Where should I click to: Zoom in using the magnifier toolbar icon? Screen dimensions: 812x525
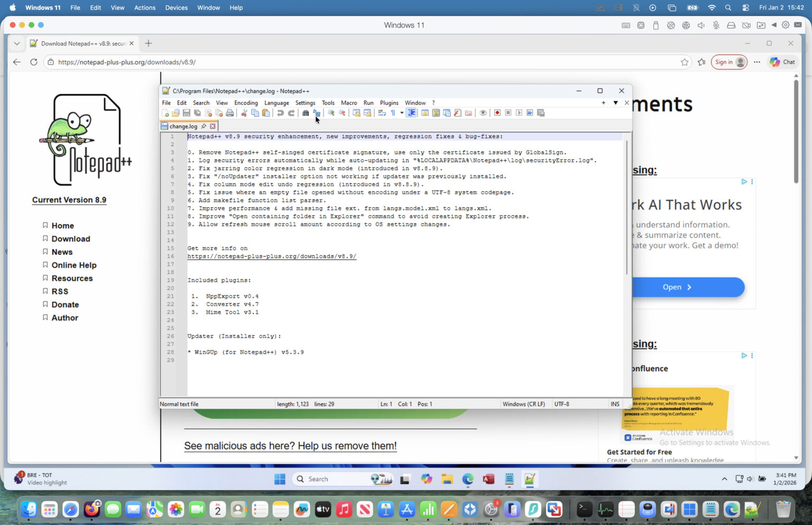coord(330,113)
